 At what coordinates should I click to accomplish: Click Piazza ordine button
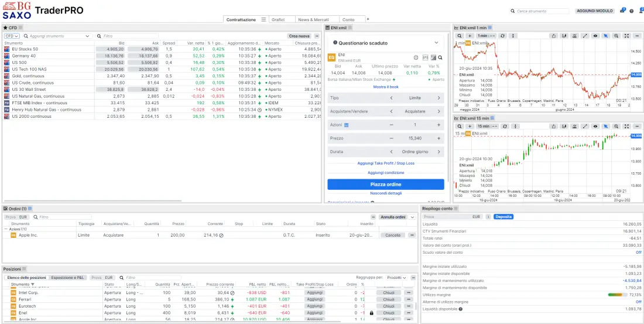(x=386, y=184)
